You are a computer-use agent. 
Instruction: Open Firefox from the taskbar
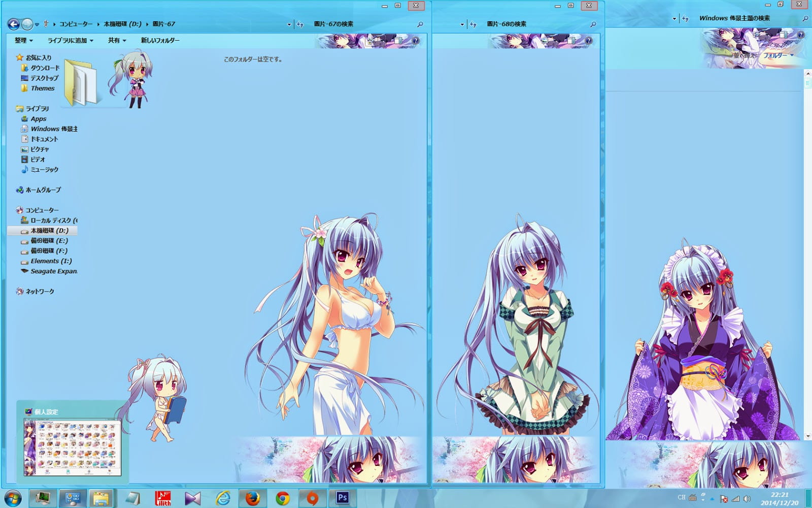click(252, 498)
